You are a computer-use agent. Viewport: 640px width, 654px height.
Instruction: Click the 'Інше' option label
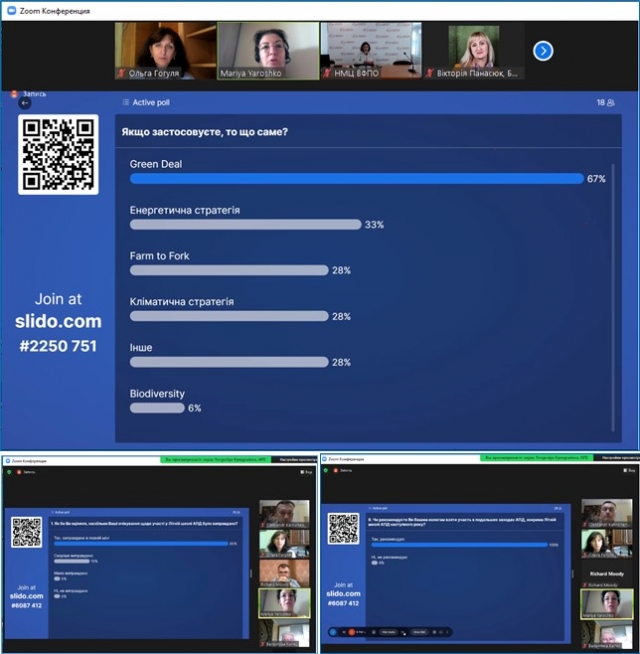(x=141, y=347)
